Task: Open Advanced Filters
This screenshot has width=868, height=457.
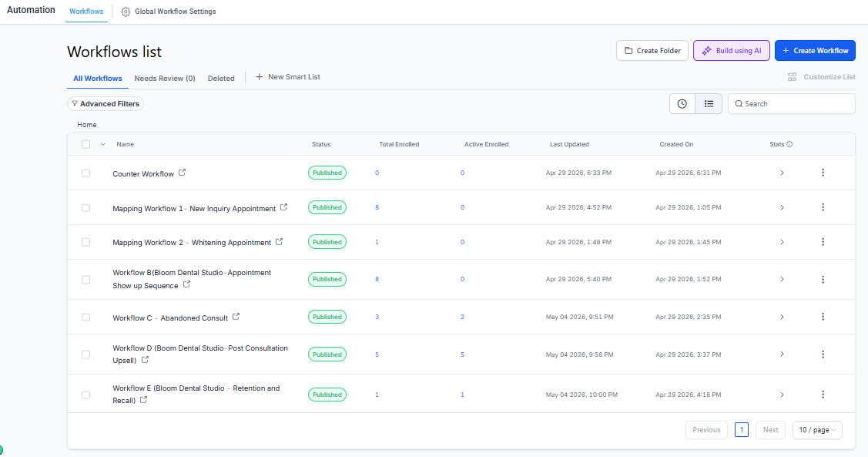Action: [106, 103]
